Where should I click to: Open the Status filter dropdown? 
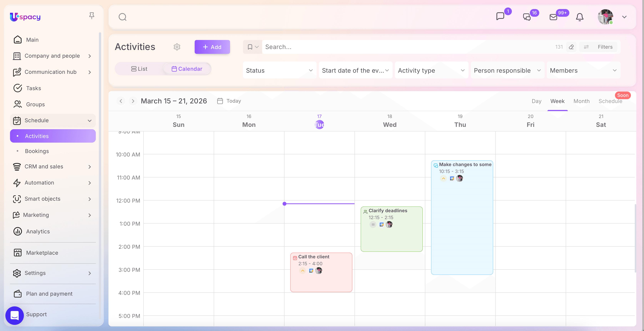point(279,70)
